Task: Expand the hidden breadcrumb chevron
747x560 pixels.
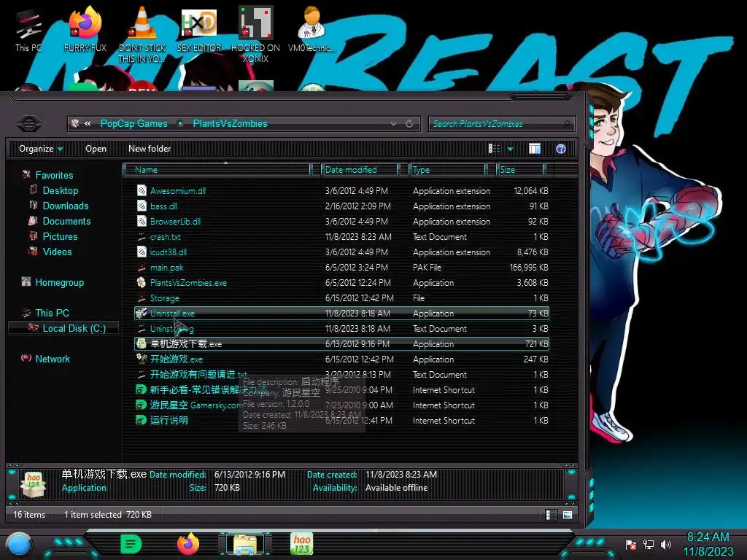Action: click(x=88, y=124)
